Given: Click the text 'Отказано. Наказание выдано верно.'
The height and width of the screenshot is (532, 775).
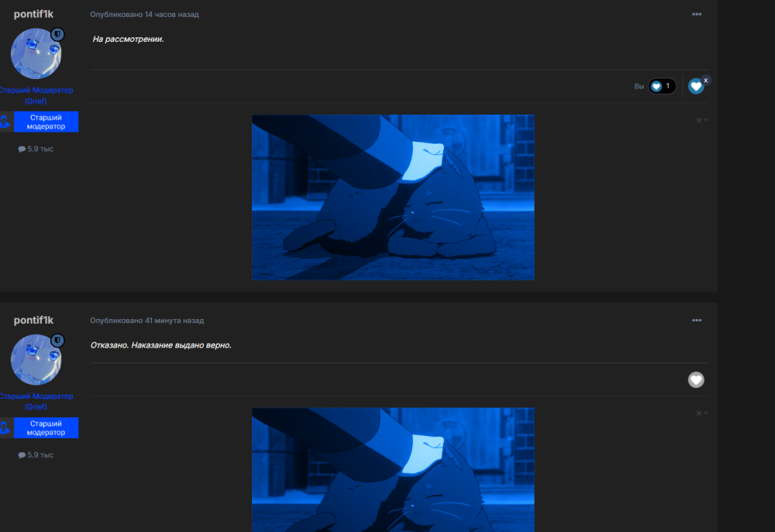Looking at the screenshot, I should tap(160, 345).
